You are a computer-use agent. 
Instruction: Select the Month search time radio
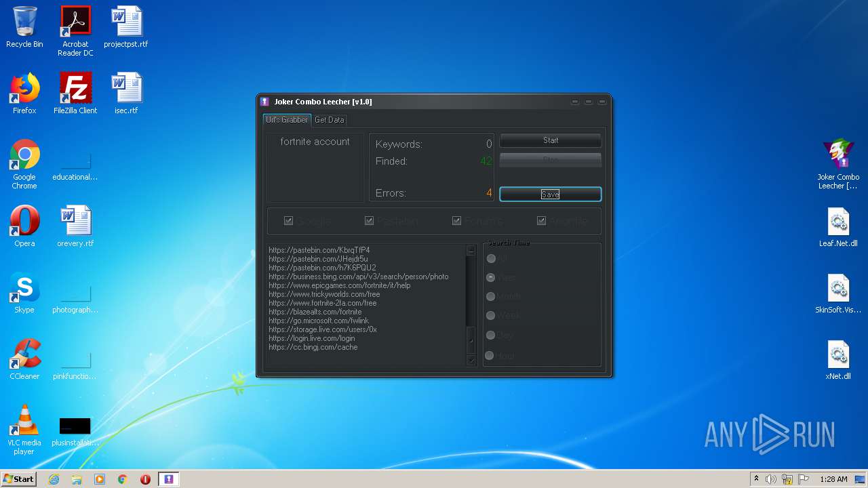tap(491, 296)
